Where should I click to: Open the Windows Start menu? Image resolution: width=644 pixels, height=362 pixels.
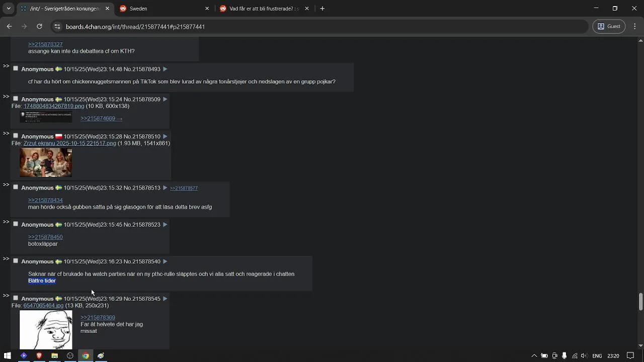point(8,355)
